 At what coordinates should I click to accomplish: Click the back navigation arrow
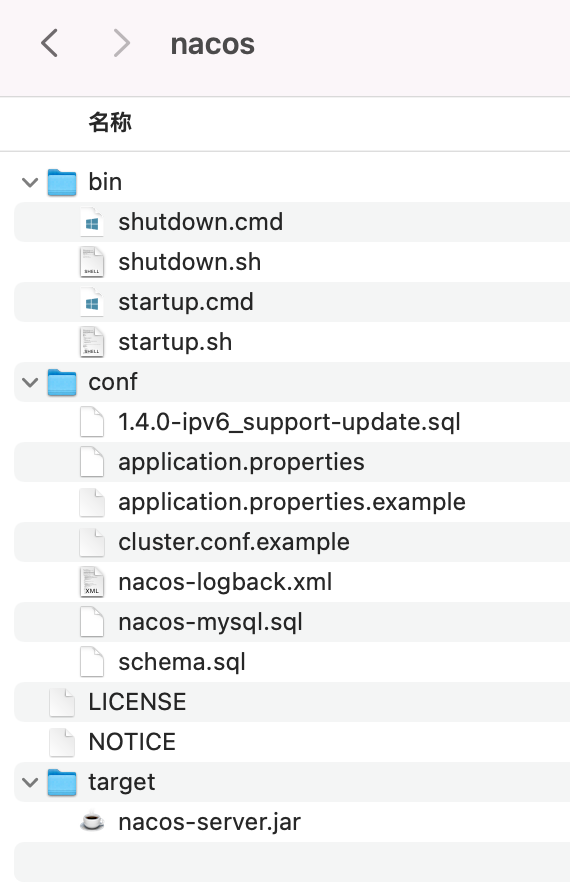49,44
